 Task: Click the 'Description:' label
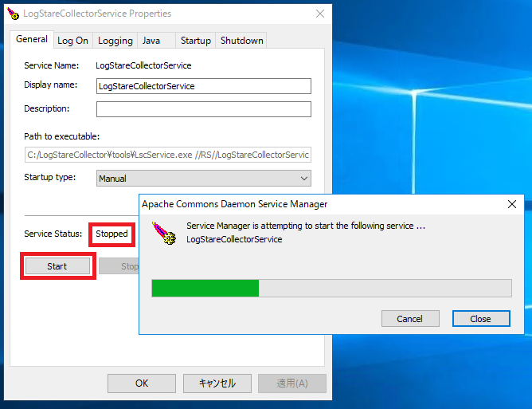coord(46,108)
